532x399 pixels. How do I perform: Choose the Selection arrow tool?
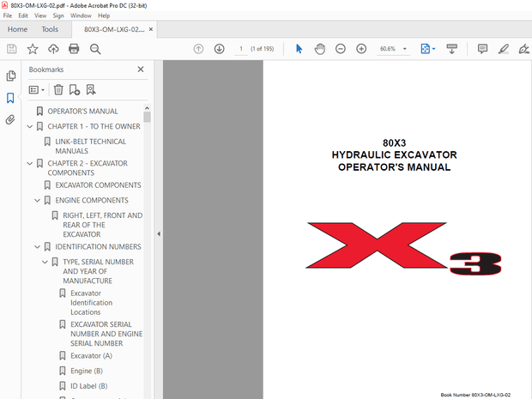tap(299, 49)
